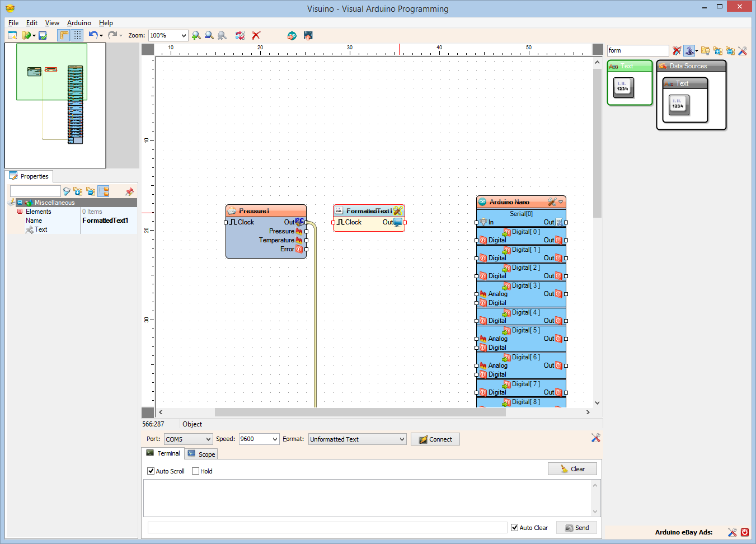Viewport: 756px width, 544px height.
Task: Click the Clear button in terminal
Action: (x=572, y=468)
